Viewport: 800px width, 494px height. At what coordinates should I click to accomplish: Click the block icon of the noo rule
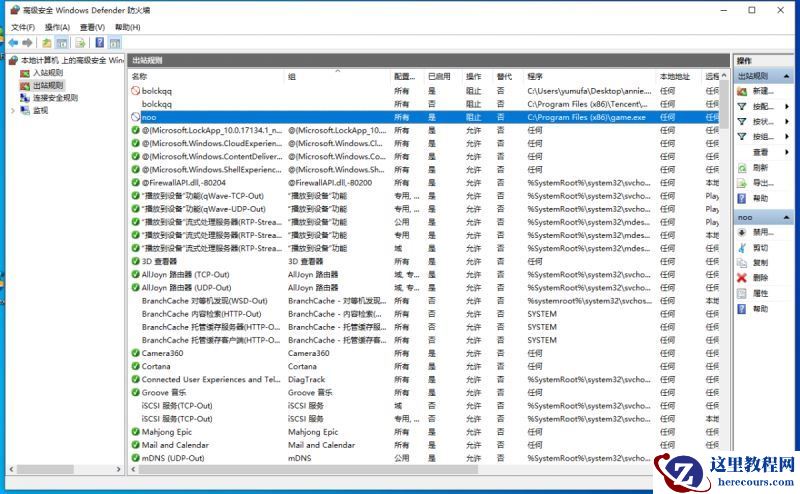pos(135,117)
